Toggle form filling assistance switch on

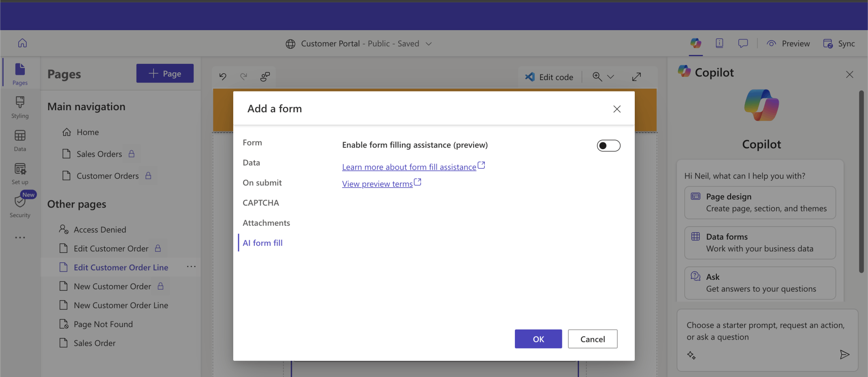coord(608,146)
